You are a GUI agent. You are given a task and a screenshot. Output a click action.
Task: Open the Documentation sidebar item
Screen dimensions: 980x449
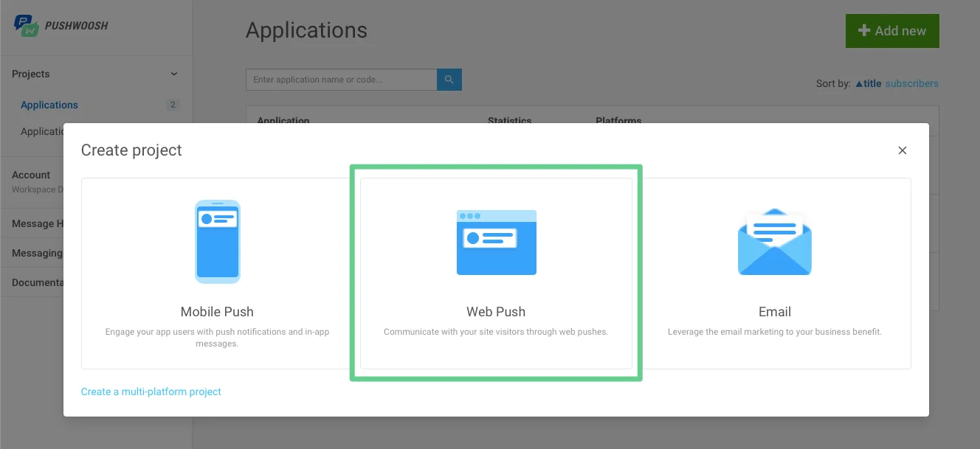pos(38,282)
